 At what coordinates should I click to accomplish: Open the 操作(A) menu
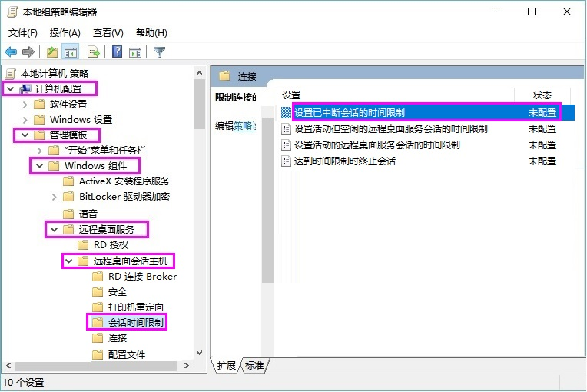(65, 33)
